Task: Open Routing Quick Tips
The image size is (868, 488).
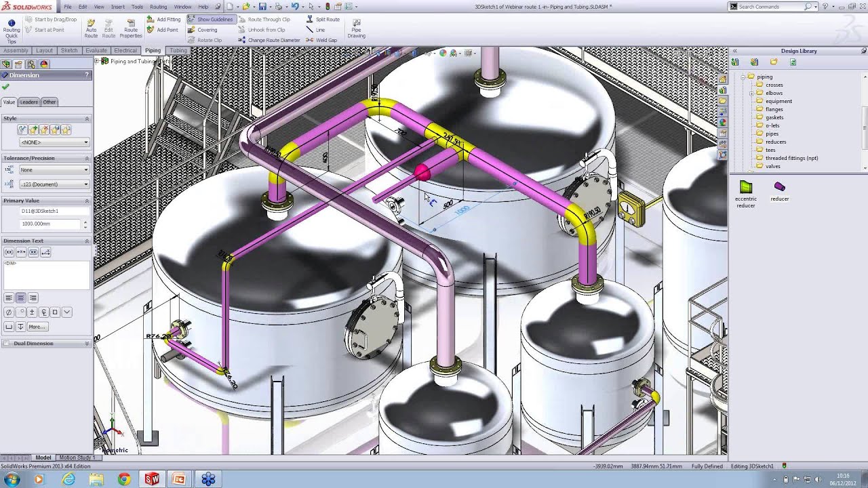Action: (x=11, y=30)
